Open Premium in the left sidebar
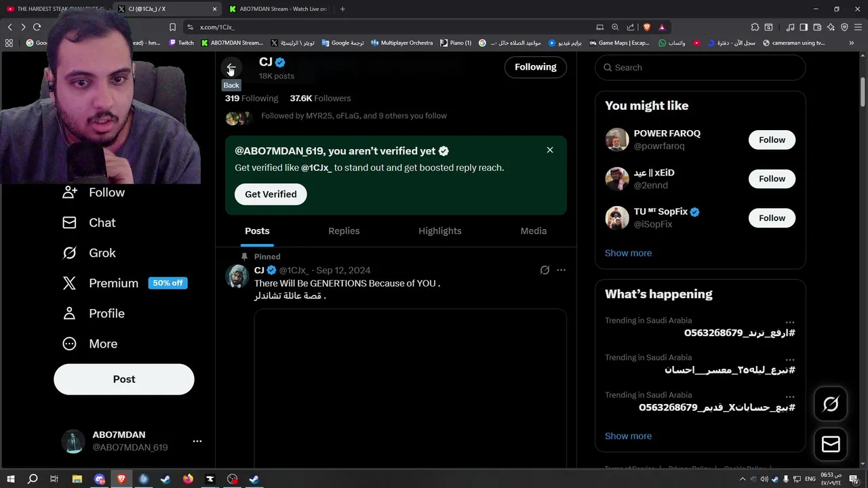The height and width of the screenshot is (488, 868). pos(124,283)
